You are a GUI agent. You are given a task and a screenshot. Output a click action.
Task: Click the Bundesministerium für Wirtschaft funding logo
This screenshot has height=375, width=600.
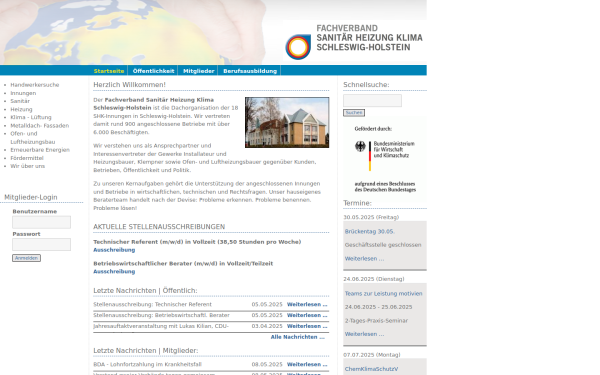point(385,159)
